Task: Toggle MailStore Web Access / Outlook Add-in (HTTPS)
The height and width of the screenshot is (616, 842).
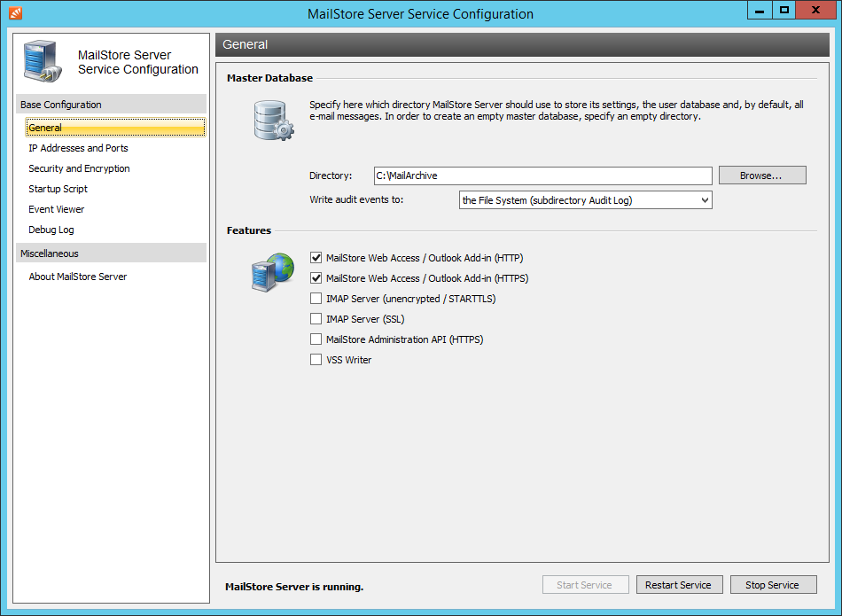Action: click(316, 278)
